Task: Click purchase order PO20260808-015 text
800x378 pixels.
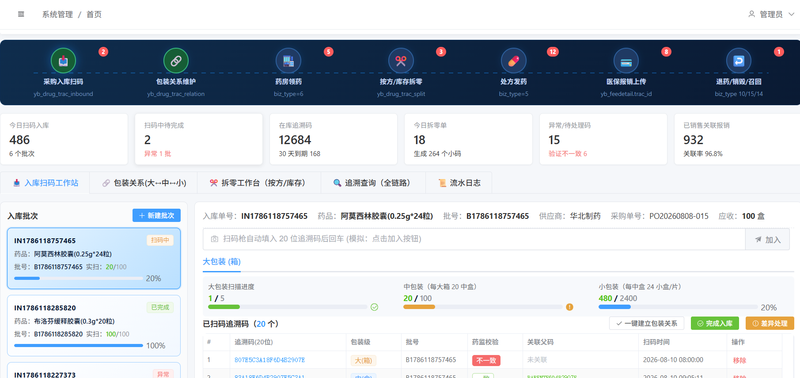Action: [x=679, y=216]
